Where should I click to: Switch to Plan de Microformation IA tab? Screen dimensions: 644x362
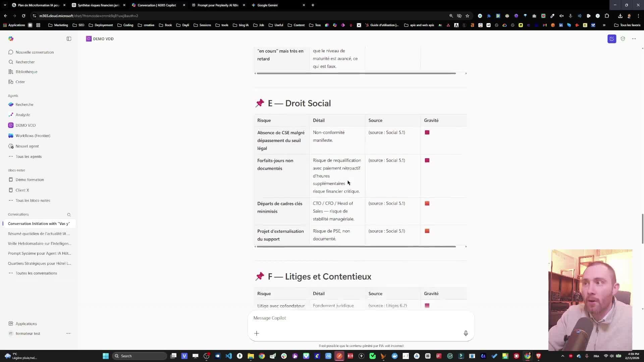coord(39,5)
